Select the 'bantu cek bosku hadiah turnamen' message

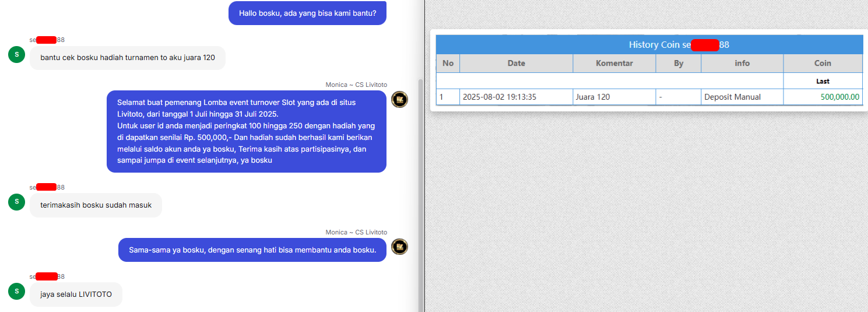[128, 58]
